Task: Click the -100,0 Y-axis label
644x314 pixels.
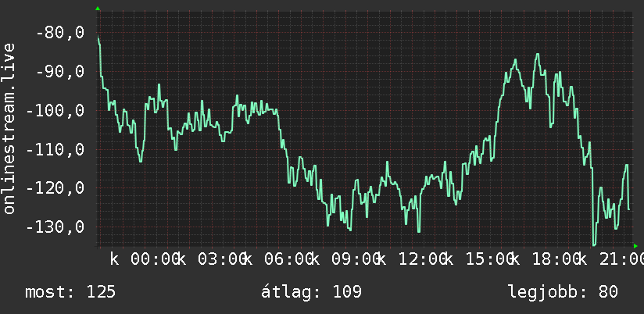Action: pyautogui.click(x=55, y=110)
